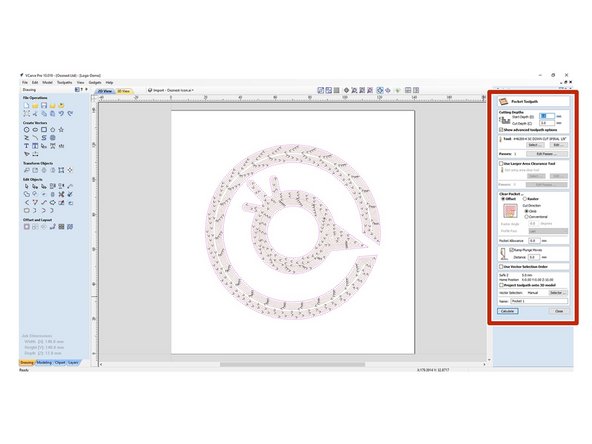The height and width of the screenshot is (444, 592).
Task: Select the Draw Star tool
Action: point(61,130)
